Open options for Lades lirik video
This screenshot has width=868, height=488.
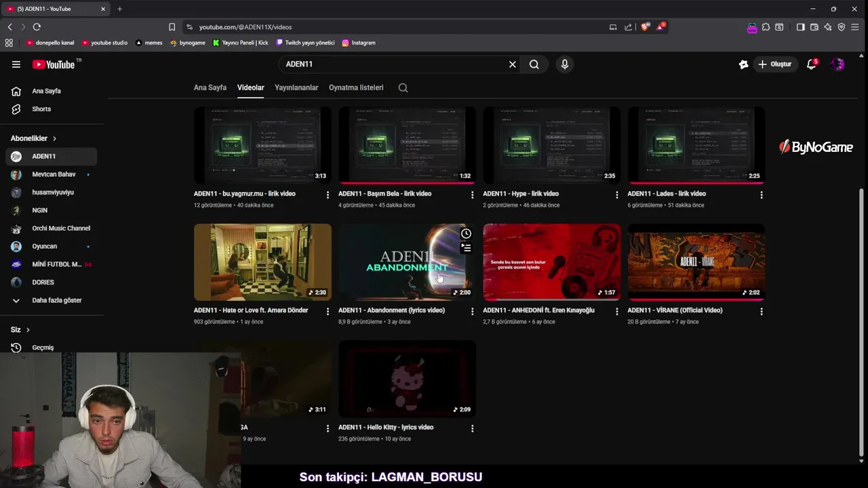(x=761, y=195)
